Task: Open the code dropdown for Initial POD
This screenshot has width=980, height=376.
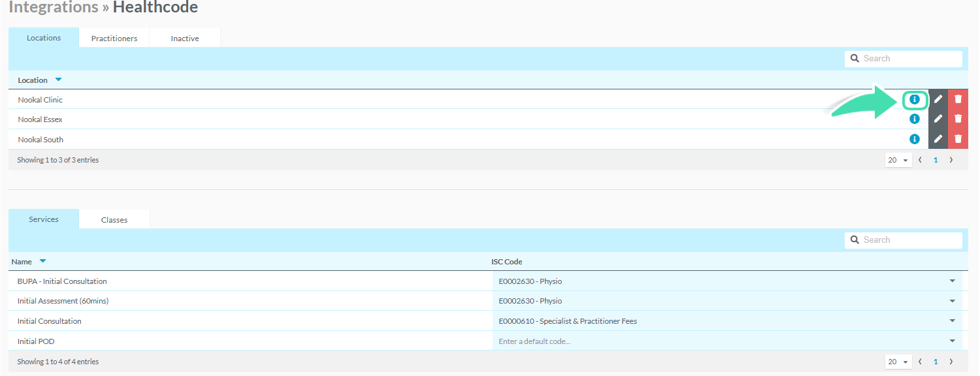Action: 952,340
